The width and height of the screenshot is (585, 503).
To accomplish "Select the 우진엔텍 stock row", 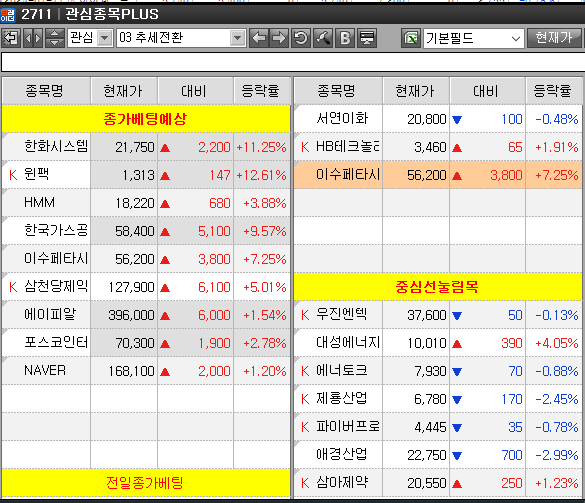I will click(438, 315).
